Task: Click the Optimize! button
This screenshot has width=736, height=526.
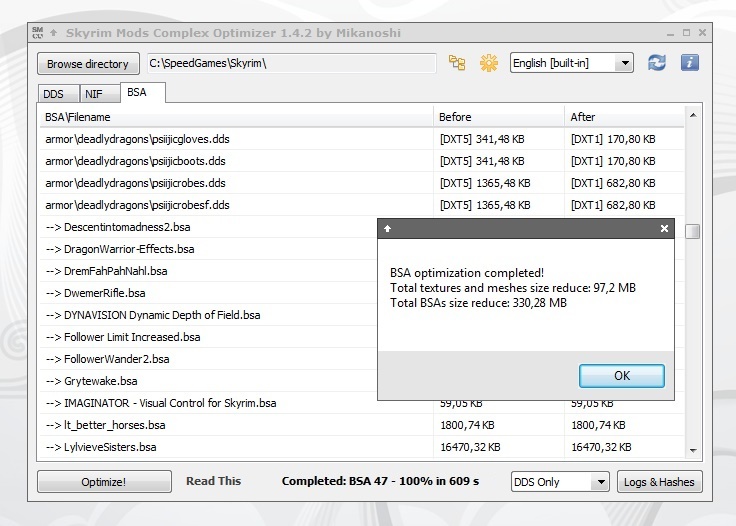Action: (104, 482)
